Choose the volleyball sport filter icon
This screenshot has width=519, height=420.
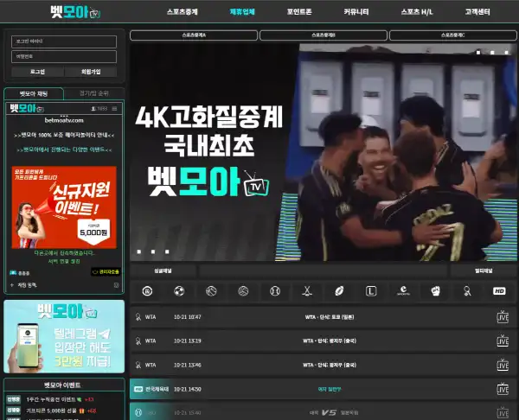243,291
